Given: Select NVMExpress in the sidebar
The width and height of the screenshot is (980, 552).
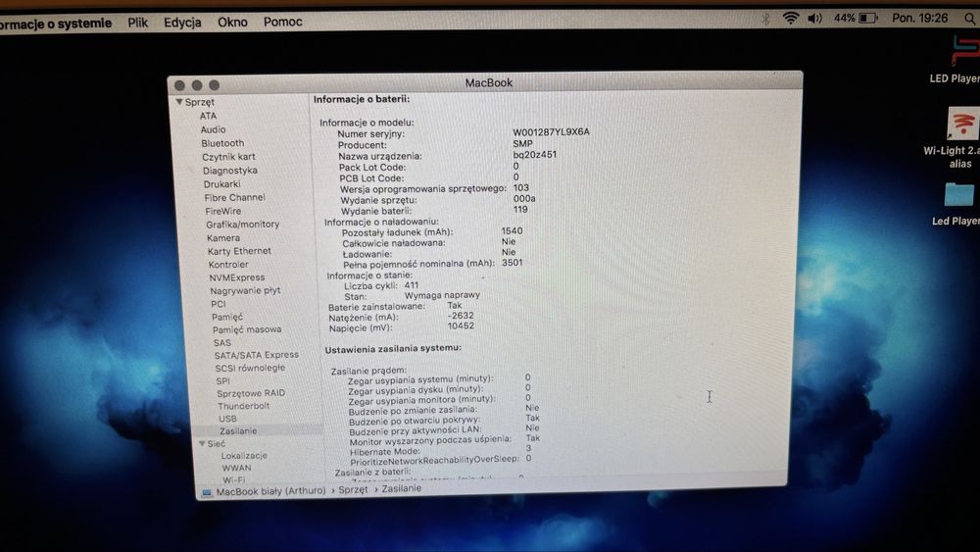Looking at the screenshot, I should (x=237, y=277).
